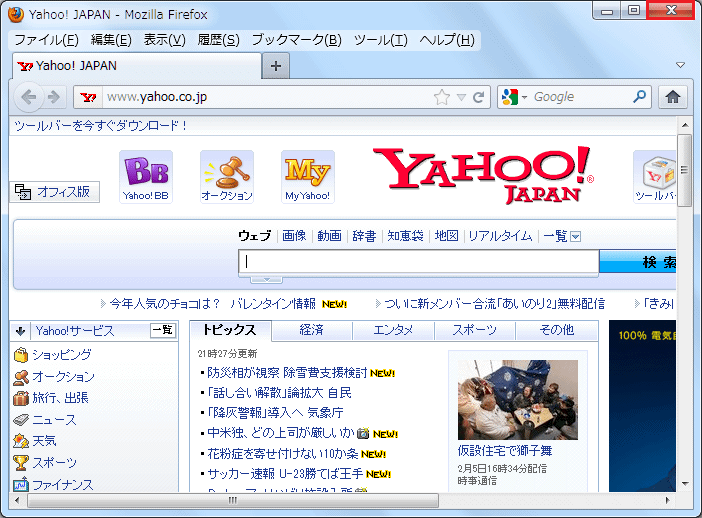The width and height of the screenshot is (702, 518).
Task: Switch to the 経済 news tab
Action: click(x=312, y=330)
